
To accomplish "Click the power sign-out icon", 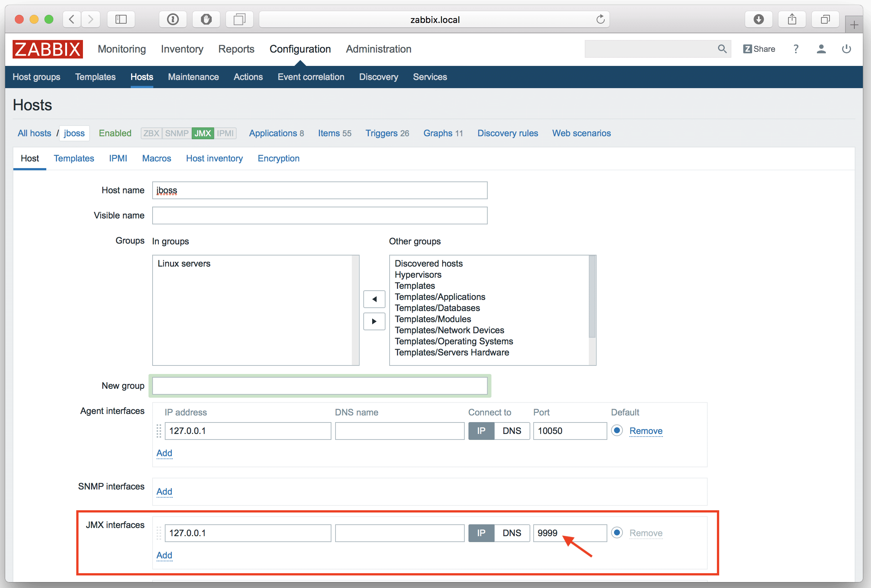I will click(x=846, y=49).
